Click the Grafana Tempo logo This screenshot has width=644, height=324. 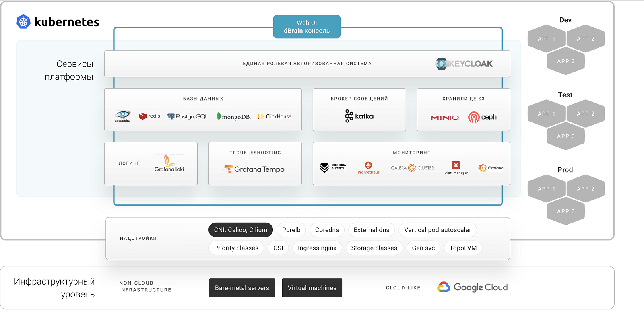point(254,169)
